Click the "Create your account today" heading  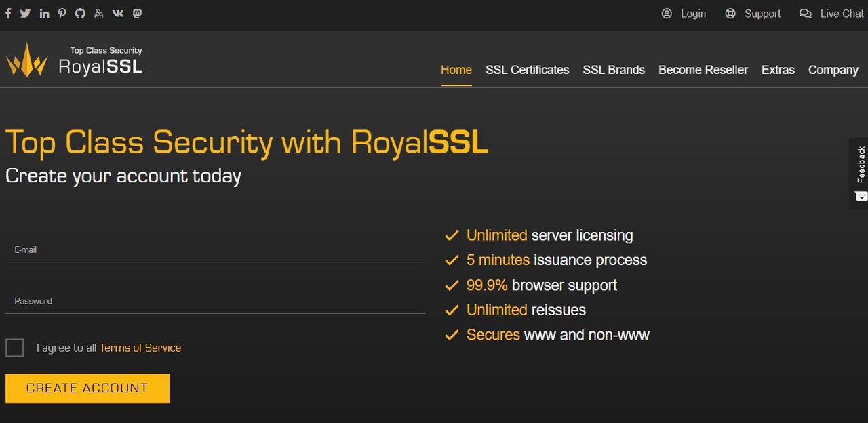pyautogui.click(x=123, y=176)
